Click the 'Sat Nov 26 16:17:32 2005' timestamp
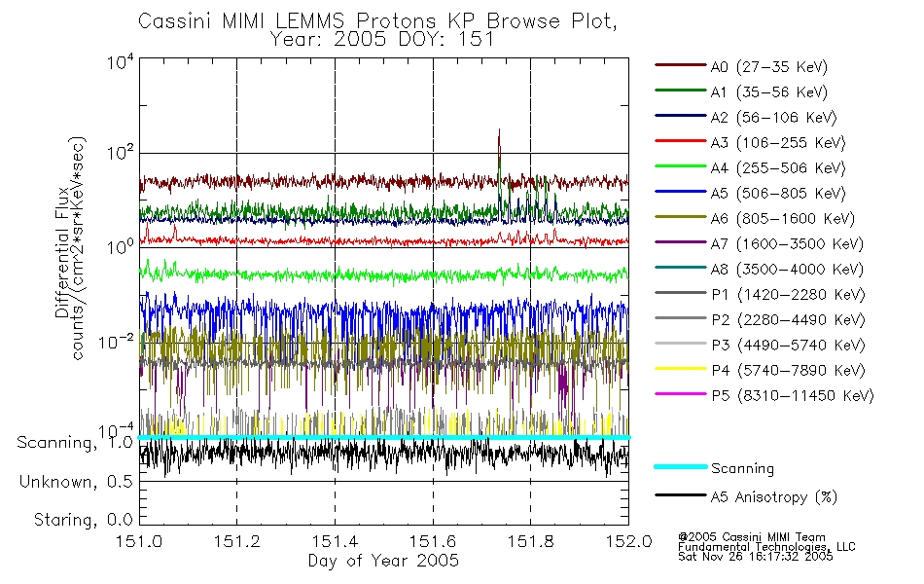 (756, 557)
